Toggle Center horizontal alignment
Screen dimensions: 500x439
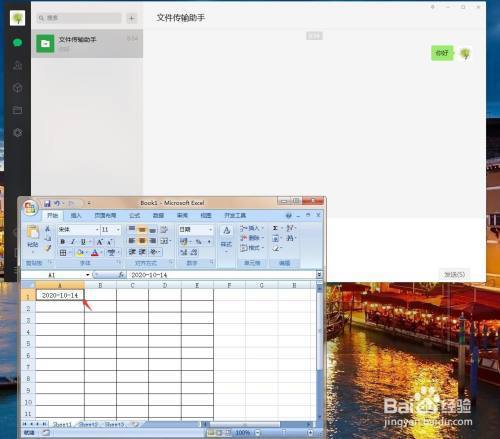coord(142,241)
